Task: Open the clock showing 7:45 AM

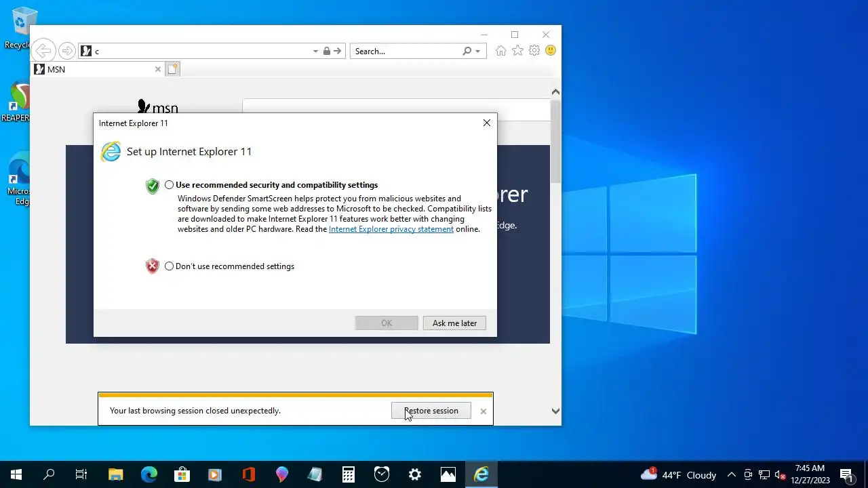Action: coord(810,474)
